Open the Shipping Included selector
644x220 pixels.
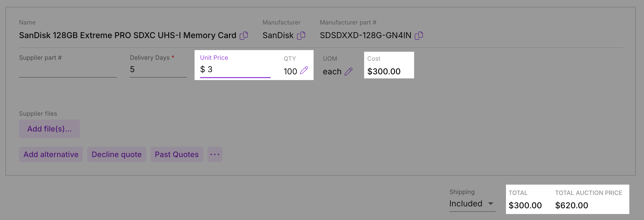[x=472, y=204]
